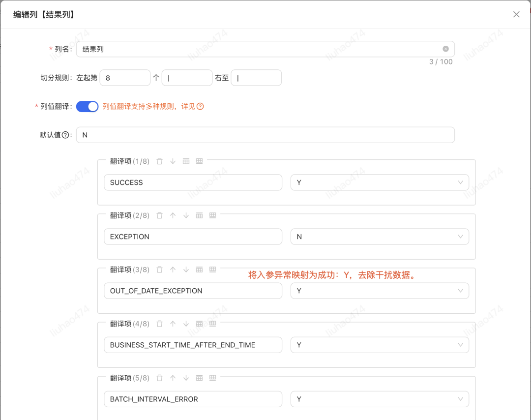531x420 pixels.
Task: Turn off the 列值翻译 switch
Action: (88, 106)
